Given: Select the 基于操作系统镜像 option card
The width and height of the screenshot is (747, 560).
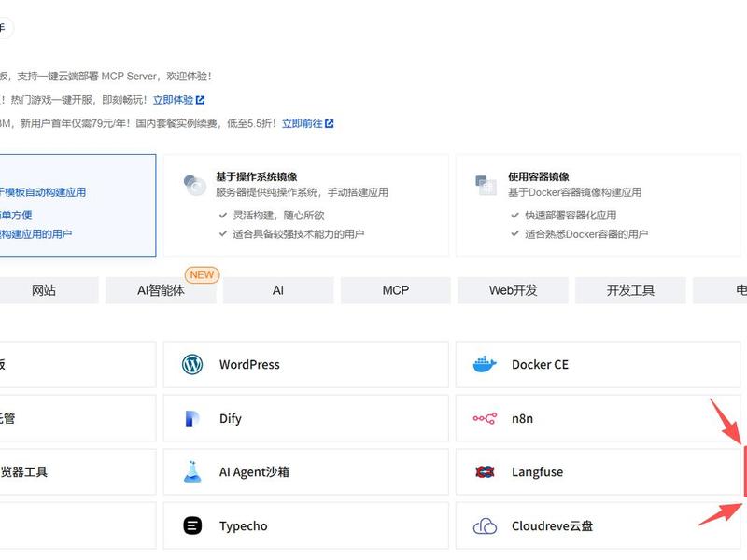Looking at the screenshot, I should point(306,205).
